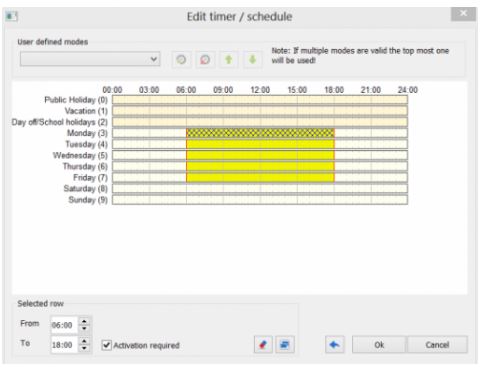The height and width of the screenshot is (370, 481).
Task: Click the 'Thursday (6)' label
Action: (x=85, y=166)
